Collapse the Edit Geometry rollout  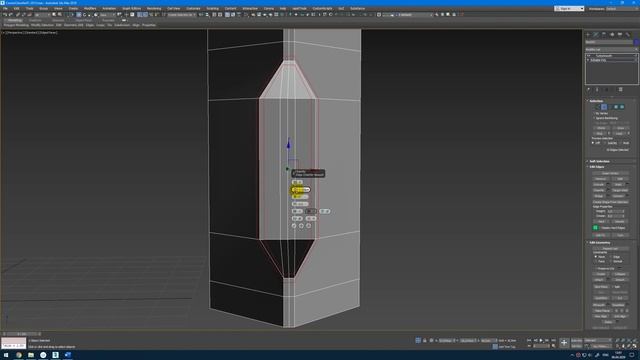click(599, 242)
